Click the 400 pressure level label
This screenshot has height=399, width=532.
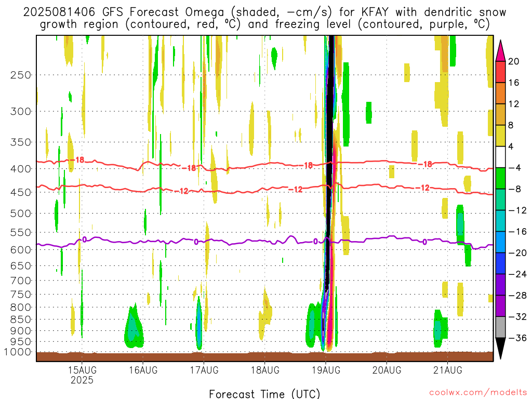pos(21,169)
